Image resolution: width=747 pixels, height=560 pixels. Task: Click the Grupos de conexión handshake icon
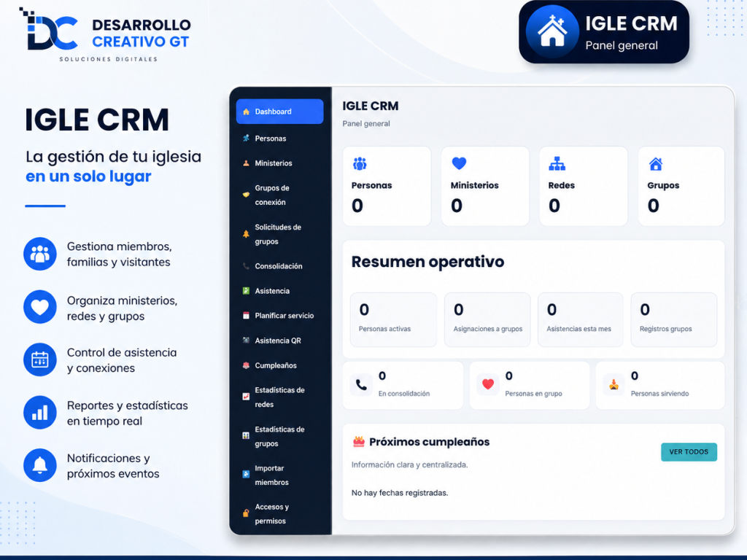[x=246, y=194]
